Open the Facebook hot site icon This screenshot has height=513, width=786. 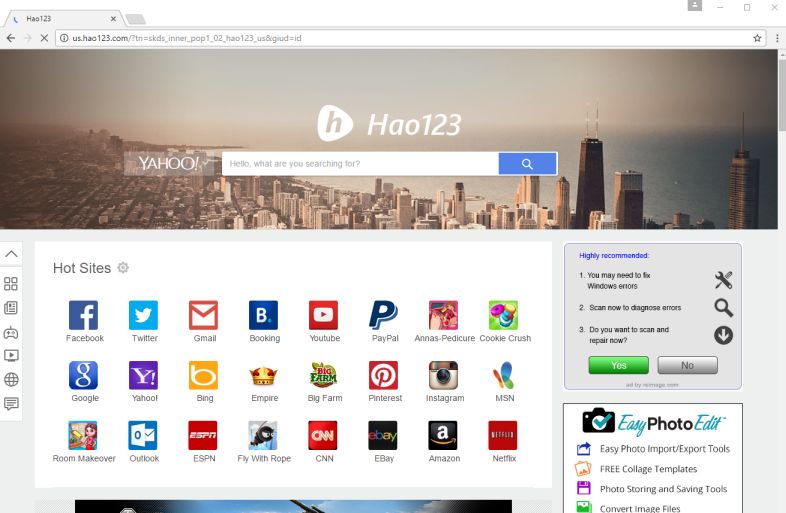(83, 315)
